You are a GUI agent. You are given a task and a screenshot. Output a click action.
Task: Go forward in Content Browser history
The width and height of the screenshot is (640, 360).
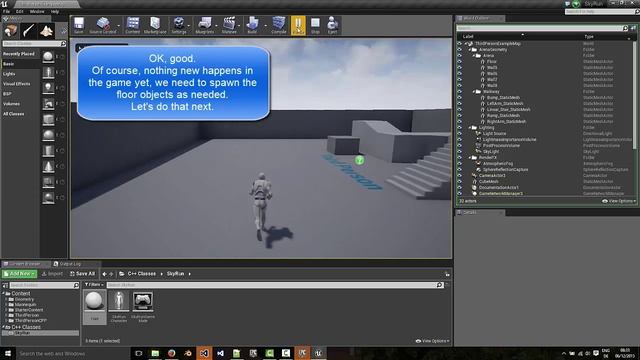[x=111, y=274]
